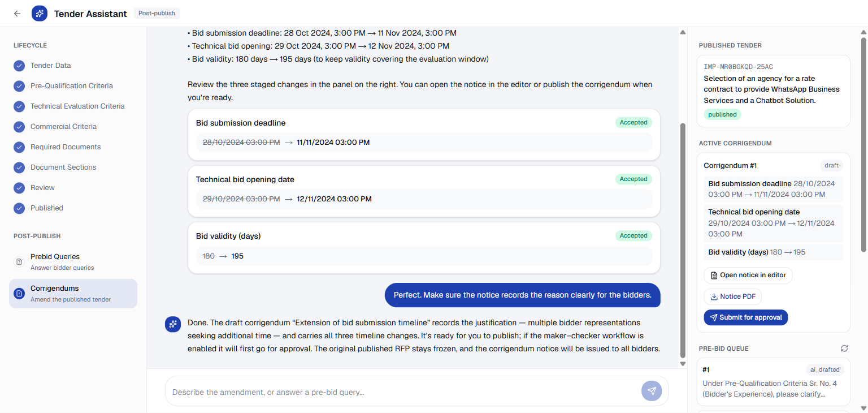Click the Bid submission deadline change card
868x413 pixels.
pyautogui.click(x=424, y=135)
